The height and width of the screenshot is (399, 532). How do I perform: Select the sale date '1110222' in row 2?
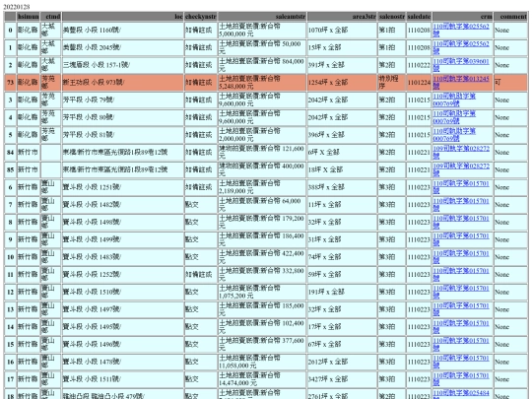[419, 65]
